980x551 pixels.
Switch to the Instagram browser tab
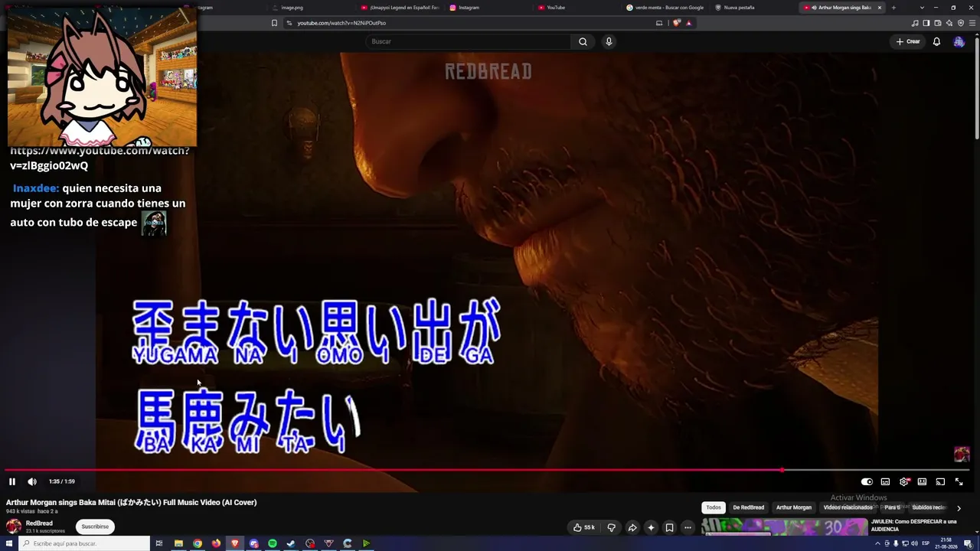pos(489,8)
